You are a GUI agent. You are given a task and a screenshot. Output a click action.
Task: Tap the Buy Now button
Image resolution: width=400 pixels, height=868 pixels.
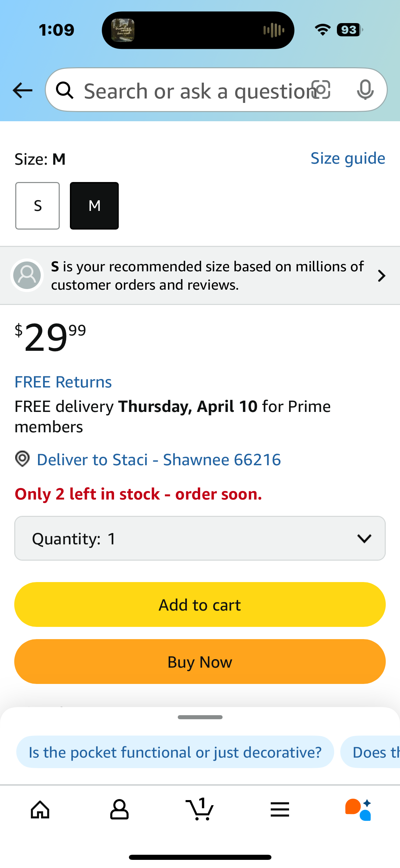[200, 662]
